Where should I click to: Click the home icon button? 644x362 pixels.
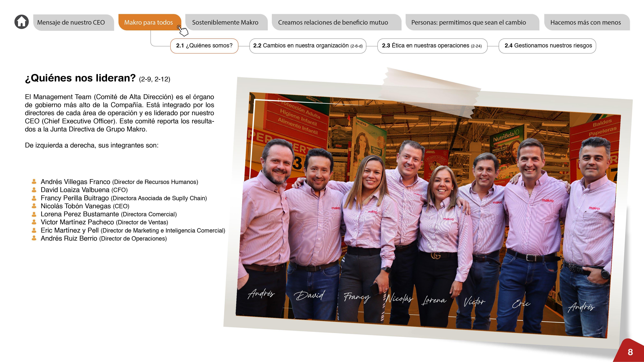(22, 22)
